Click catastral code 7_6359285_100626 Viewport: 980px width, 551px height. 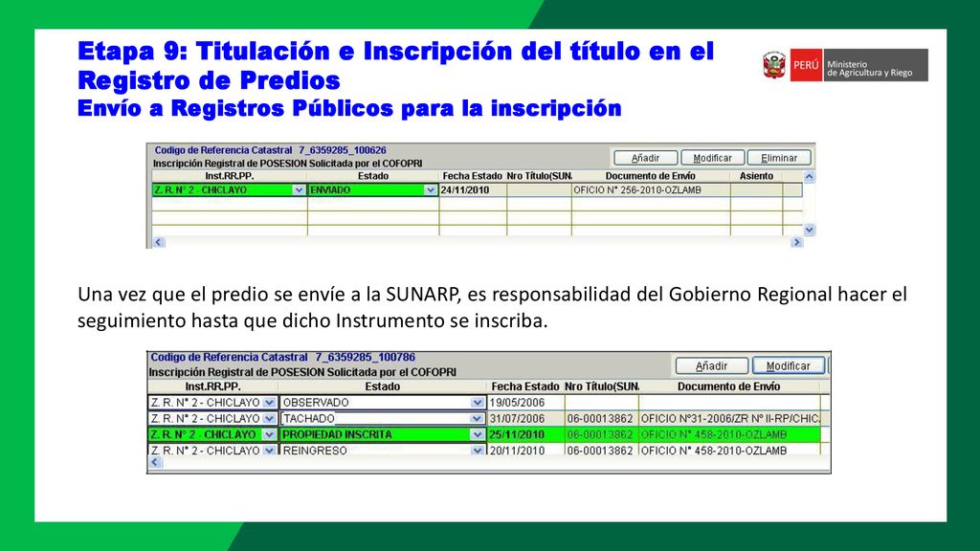(342, 150)
